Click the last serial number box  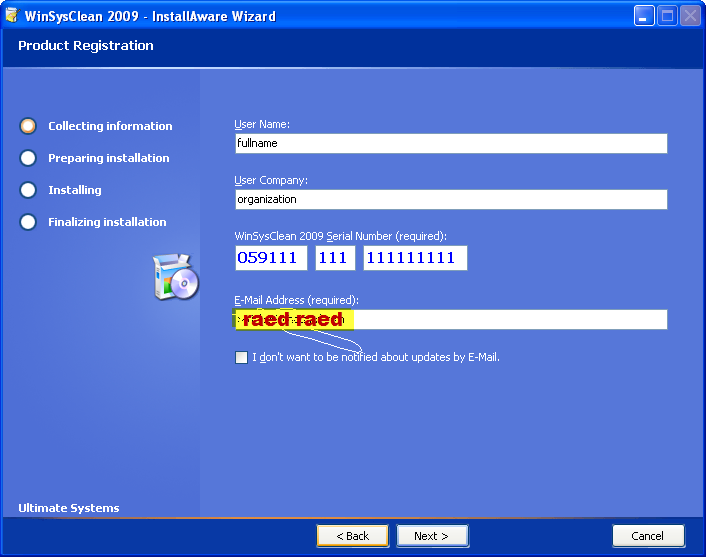point(415,258)
